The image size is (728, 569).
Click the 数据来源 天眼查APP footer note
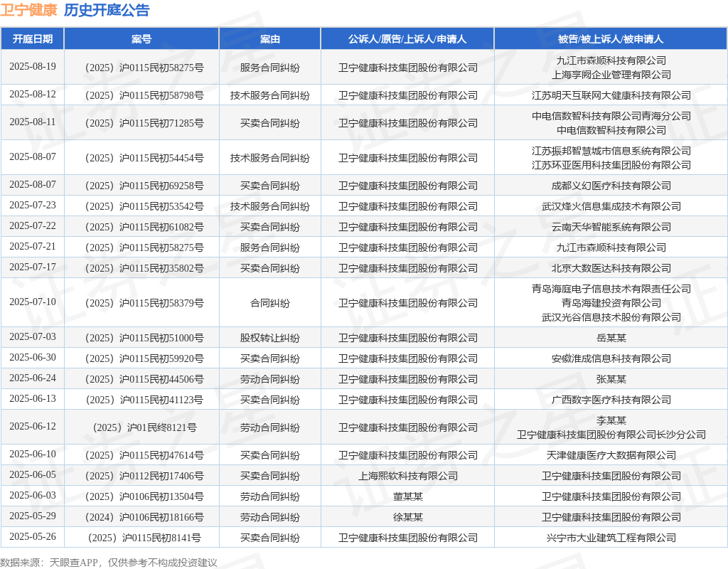(x=109, y=563)
